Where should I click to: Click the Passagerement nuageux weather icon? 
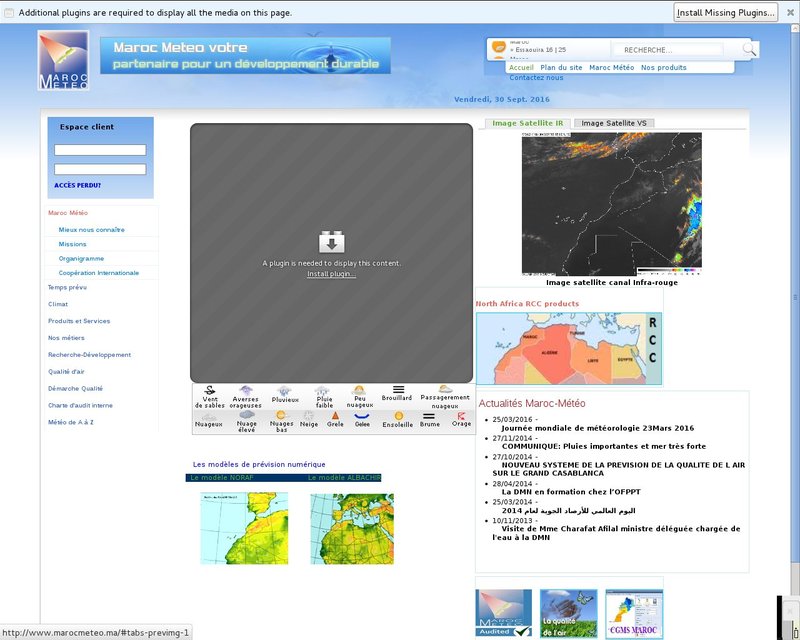pyautogui.click(x=445, y=389)
